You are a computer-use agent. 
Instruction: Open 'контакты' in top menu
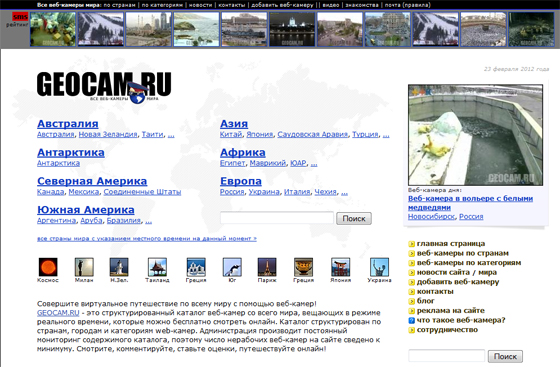coord(231,5)
